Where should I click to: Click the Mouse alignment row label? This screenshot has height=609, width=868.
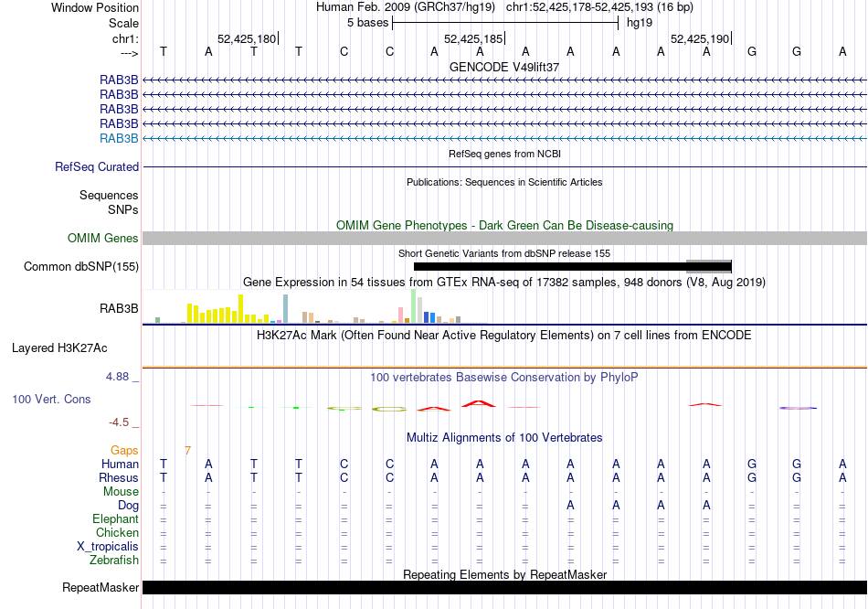(121, 492)
